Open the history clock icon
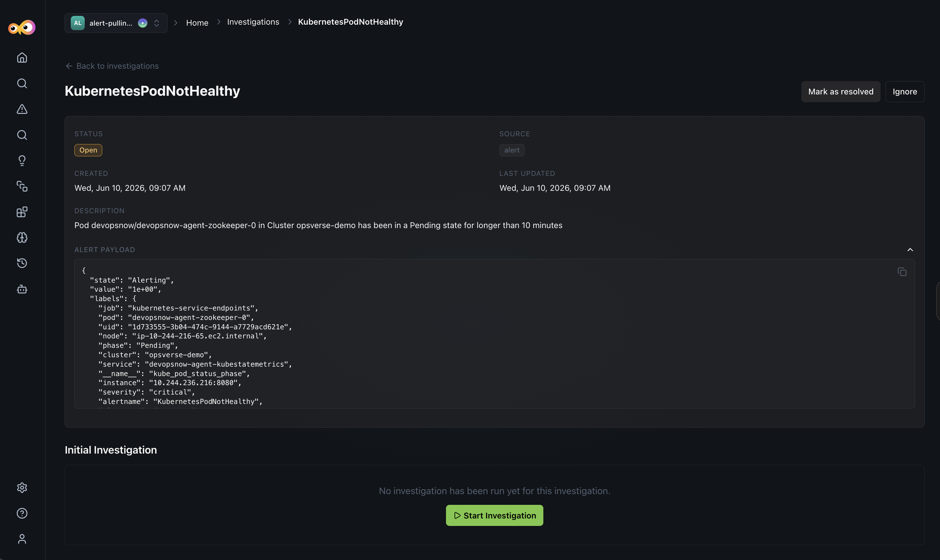The width and height of the screenshot is (940, 560). pyautogui.click(x=22, y=263)
